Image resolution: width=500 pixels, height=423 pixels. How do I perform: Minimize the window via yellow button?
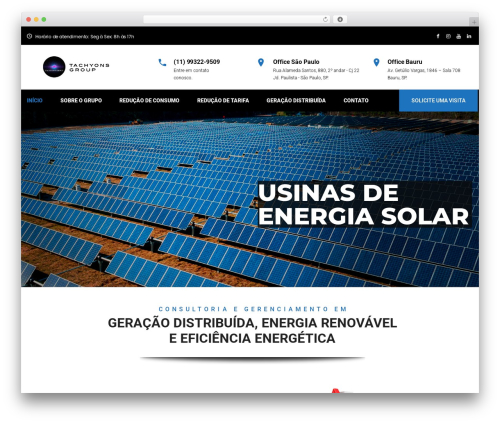[36, 20]
